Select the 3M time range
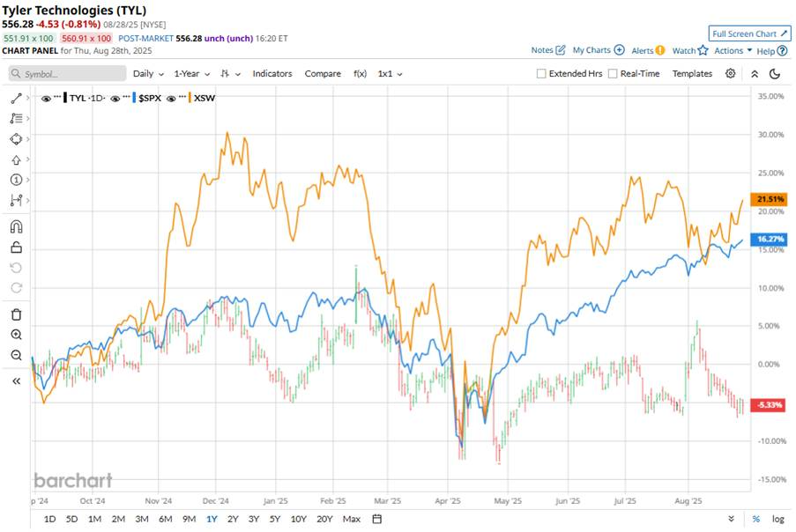The width and height of the screenshot is (796, 532). [x=142, y=519]
